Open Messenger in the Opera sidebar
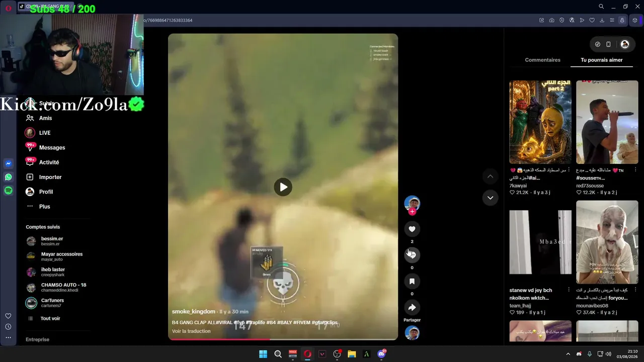Screen dimensions: 644x362 point(9,163)
